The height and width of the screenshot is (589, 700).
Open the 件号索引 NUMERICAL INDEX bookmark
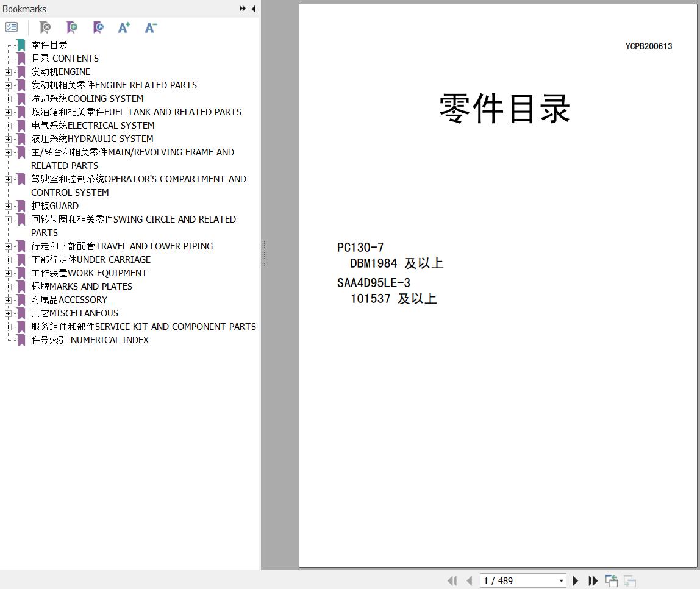tap(90, 340)
